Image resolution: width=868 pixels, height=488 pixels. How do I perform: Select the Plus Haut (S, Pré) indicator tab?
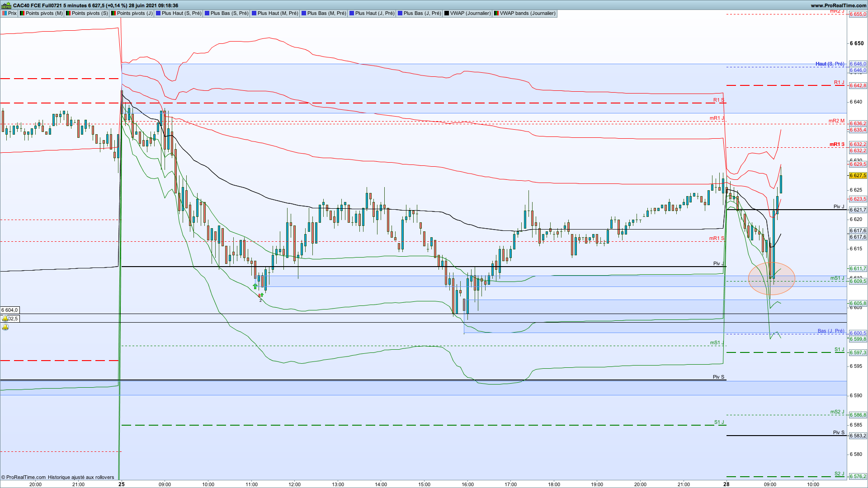[x=181, y=14]
